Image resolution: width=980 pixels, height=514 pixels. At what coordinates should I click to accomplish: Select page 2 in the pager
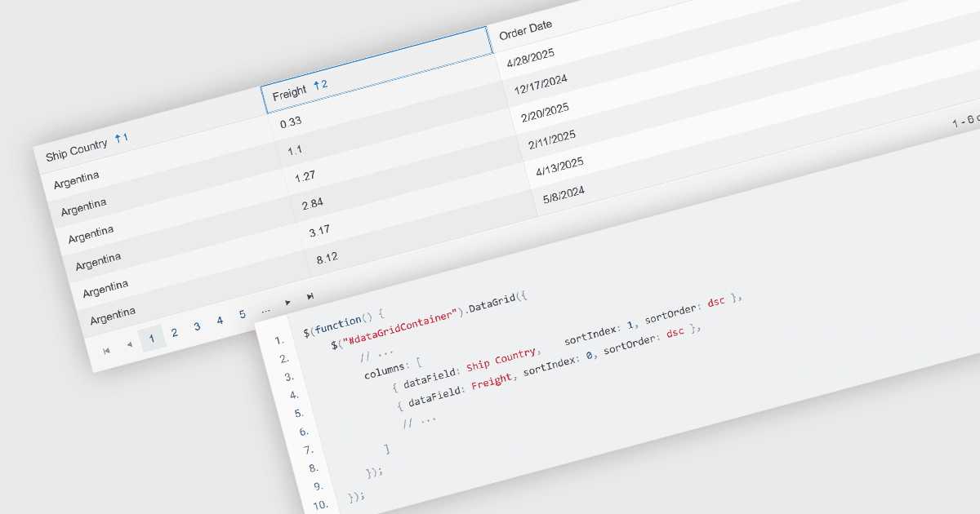175,333
